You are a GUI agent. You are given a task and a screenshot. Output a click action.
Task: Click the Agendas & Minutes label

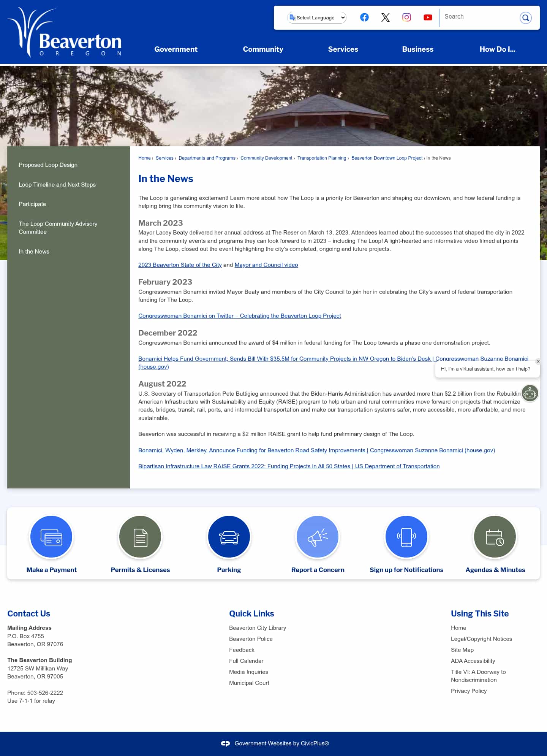coord(495,570)
